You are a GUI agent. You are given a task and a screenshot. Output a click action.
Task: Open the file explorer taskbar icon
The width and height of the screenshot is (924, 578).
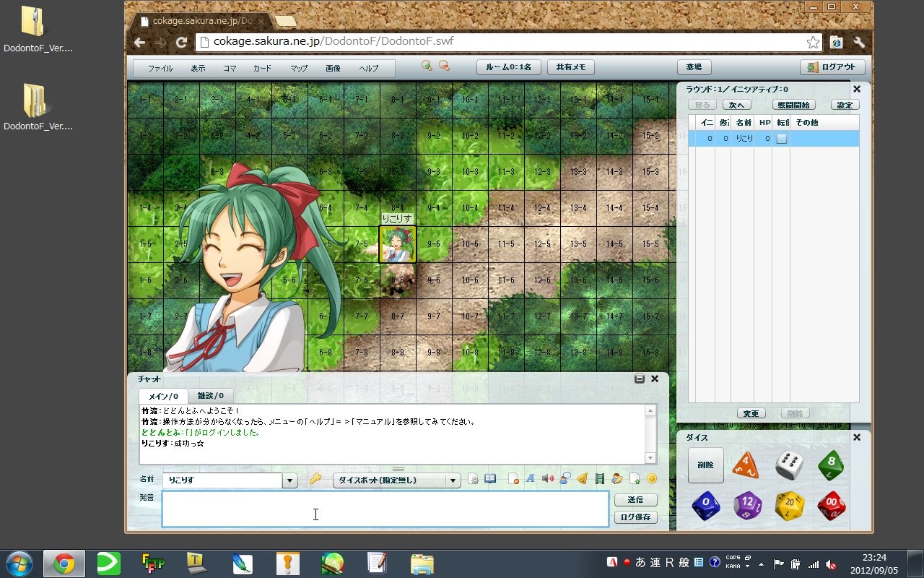[422, 564]
